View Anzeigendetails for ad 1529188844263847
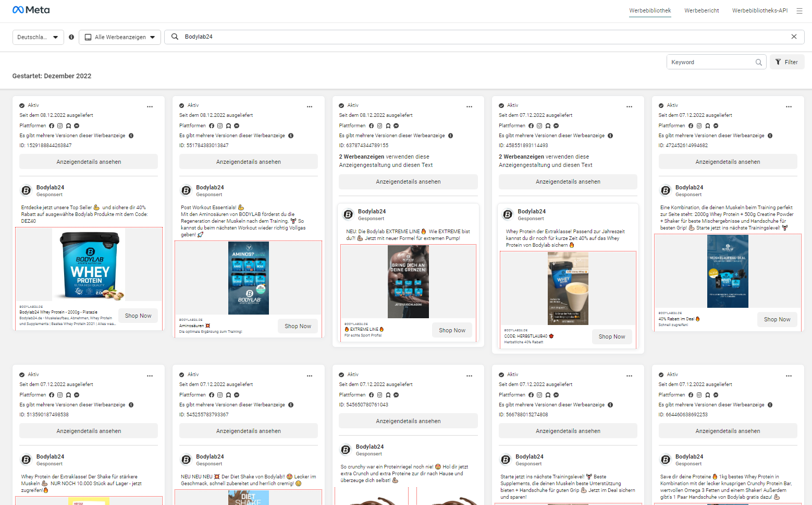This screenshot has width=812, height=505. [89, 162]
